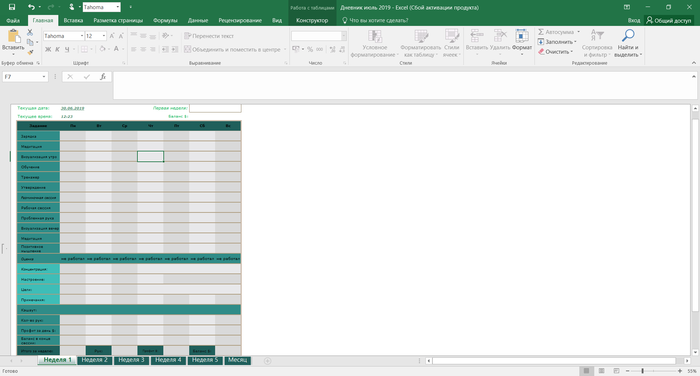Expand the Name Box dropdown arrow
The height and width of the screenshot is (376, 700).
pyautogui.click(x=44, y=77)
